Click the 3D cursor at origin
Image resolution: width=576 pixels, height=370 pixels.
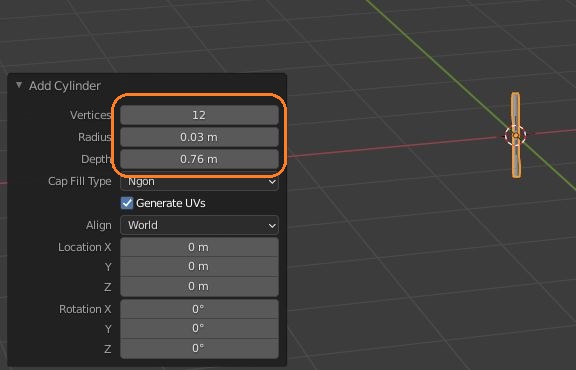coord(515,136)
